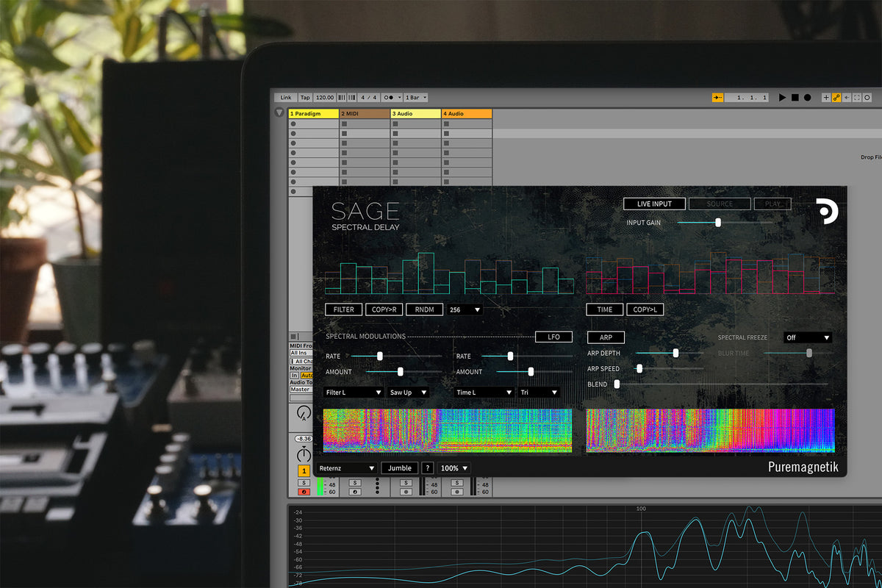Image resolution: width=882 pixels, height=588 pixels.
Task: Toggle the metronome icon beside time signature
Action: 390,97
